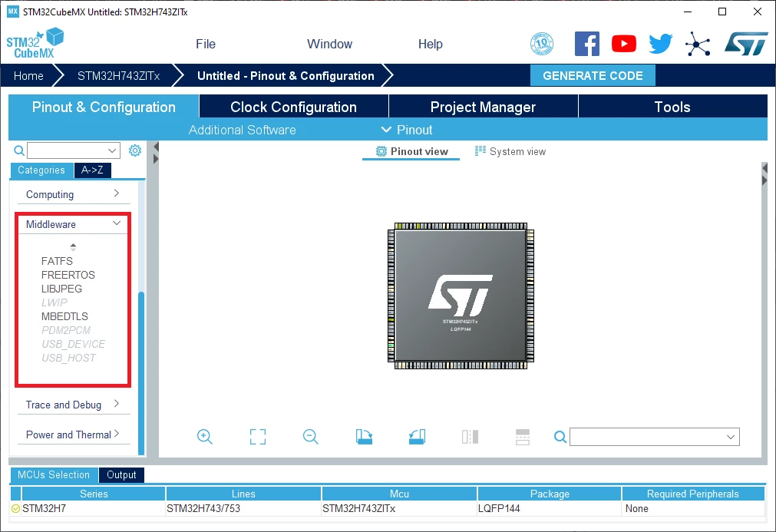Switch to the Output tab
The height and width of the screenshot is (532, 776).
121,474
